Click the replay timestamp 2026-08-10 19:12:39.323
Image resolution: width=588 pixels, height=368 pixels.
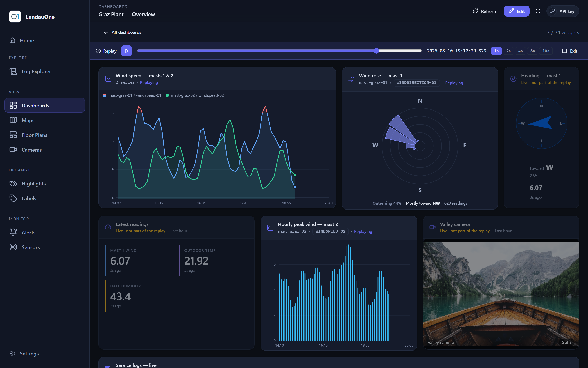[x=457, y=51]
